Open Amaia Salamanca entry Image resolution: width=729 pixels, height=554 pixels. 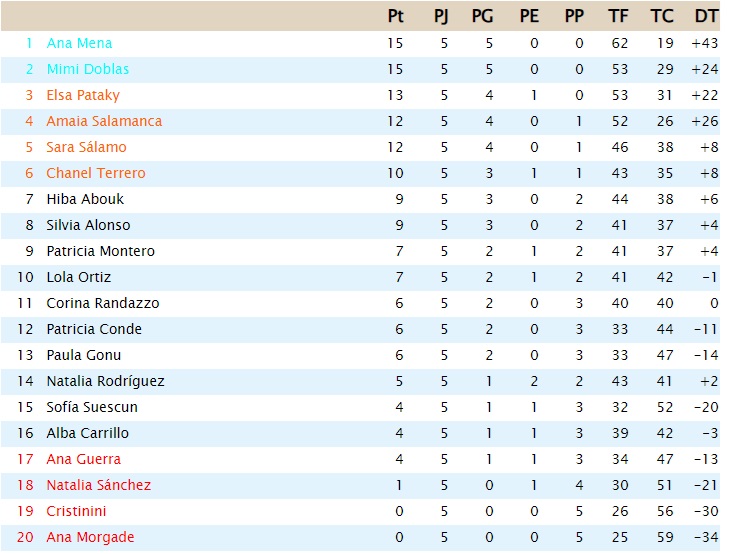pyautogui.click(x=104, y=121)
